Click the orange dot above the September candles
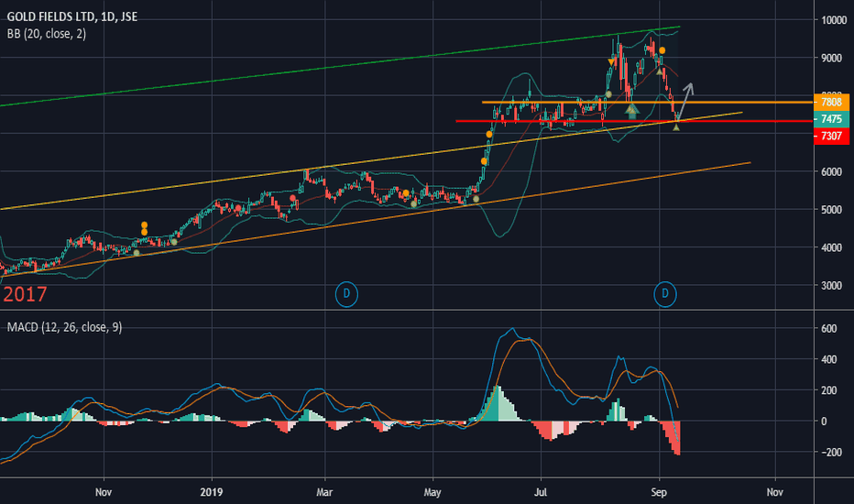The height and width of the screenshot is (504, 854). pos(662,50)
